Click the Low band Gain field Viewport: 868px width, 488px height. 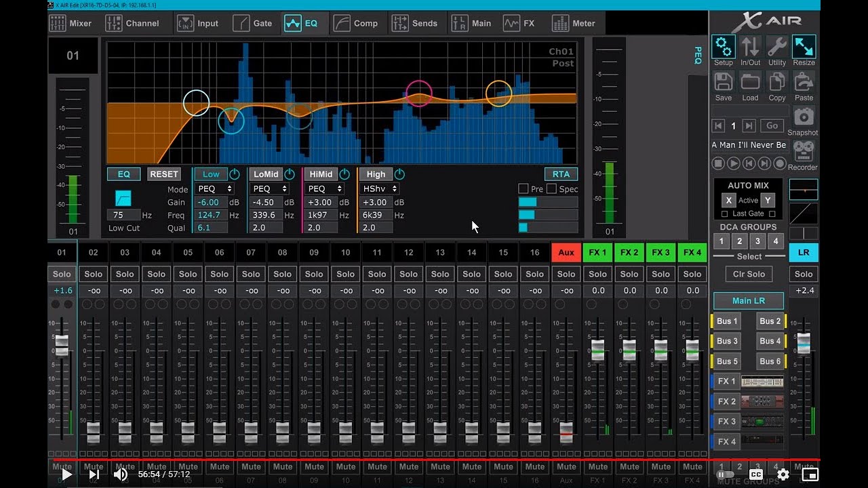tap(210, 202)
